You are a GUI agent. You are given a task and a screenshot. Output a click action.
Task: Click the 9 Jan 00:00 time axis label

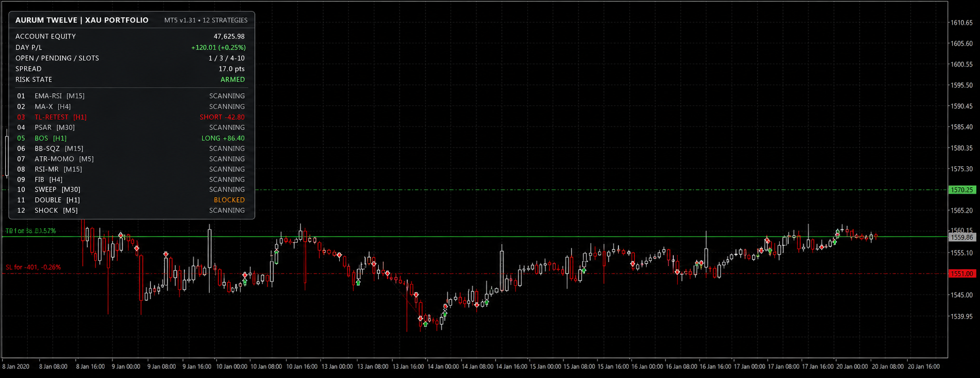point(126,367)
